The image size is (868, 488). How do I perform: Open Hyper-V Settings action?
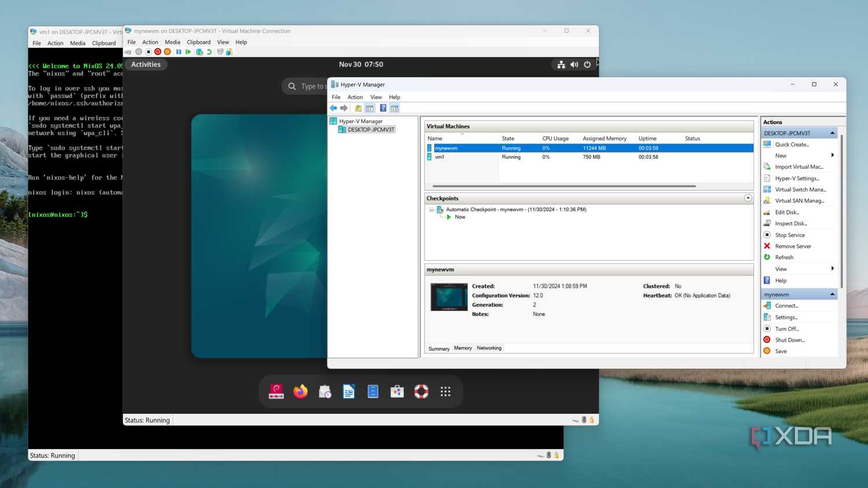[797, 178]
